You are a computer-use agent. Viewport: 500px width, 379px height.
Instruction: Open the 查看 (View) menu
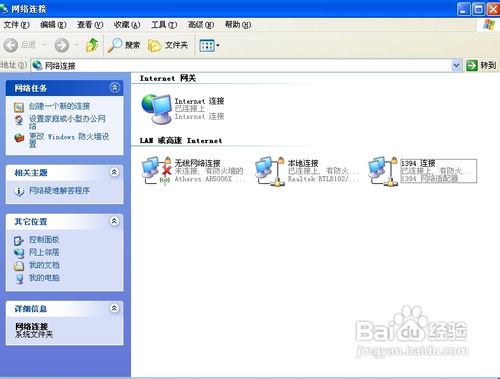click(x=90, y=25)
